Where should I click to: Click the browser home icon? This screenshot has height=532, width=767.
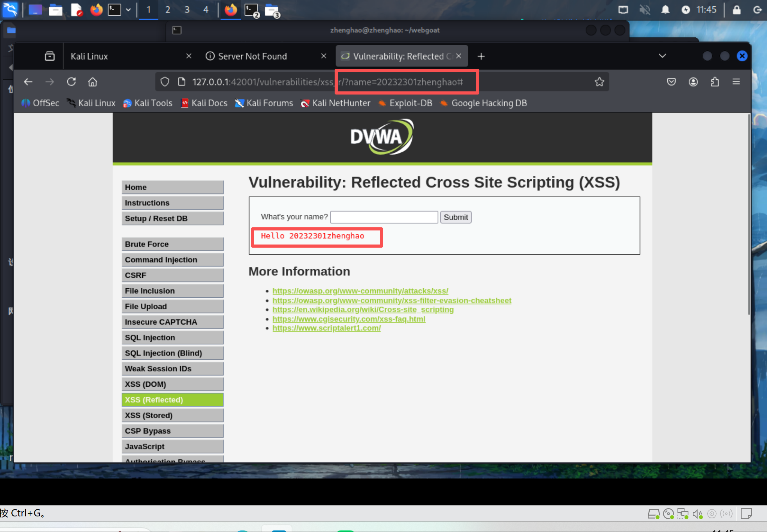92,82
